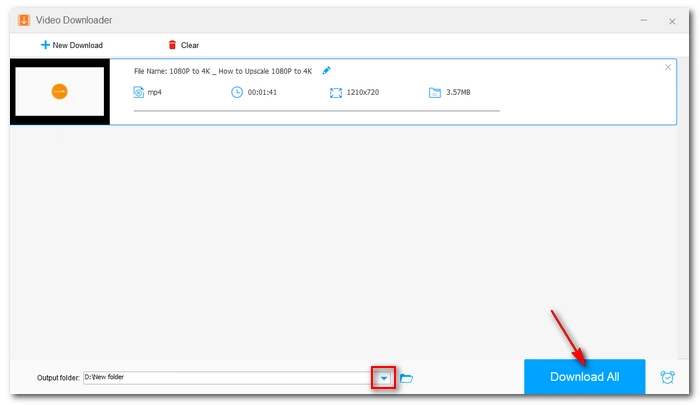The width and height of the screenshot is (700, 405).
Task: Click the pencil icon to rename file
Action: click(326, 71)
